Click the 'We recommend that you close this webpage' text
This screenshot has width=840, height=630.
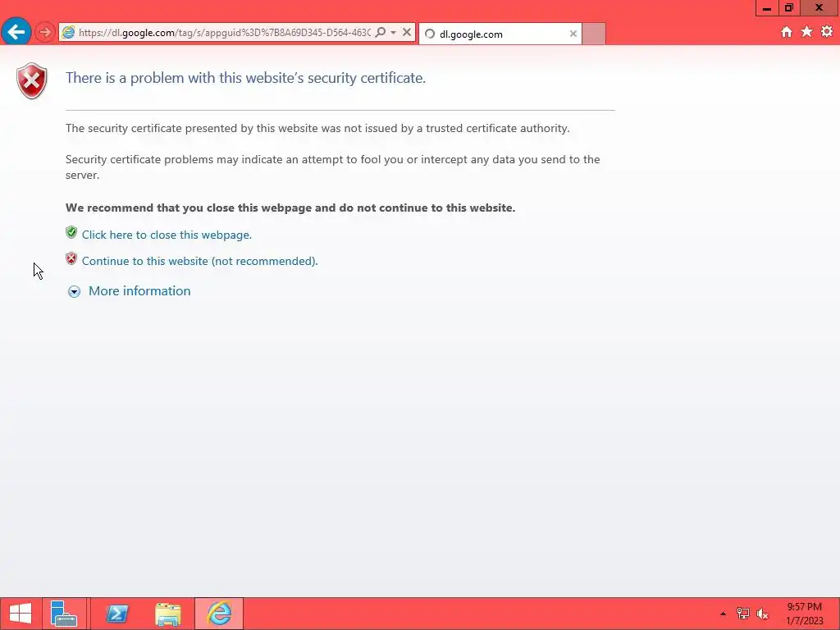290,208
